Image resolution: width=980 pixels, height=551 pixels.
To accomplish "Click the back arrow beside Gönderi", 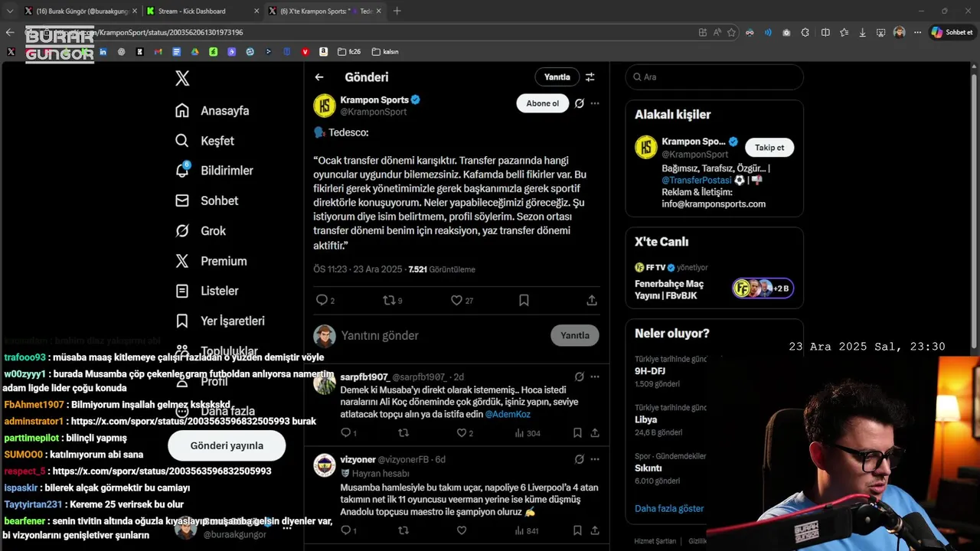I will click(x=319, y=77).
